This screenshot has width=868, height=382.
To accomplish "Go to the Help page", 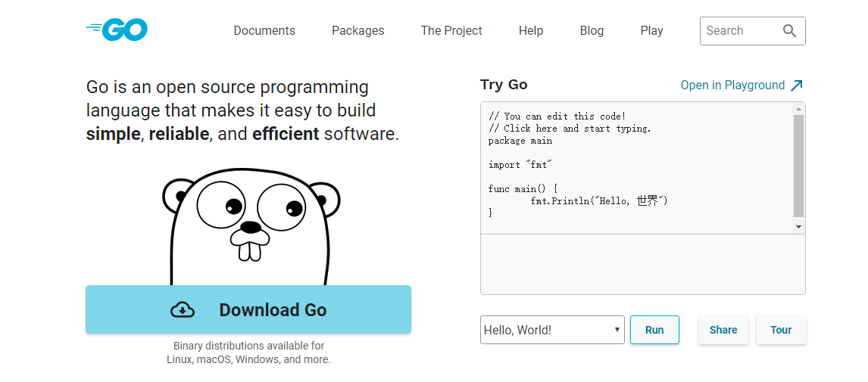I will pyautogui.click(x=531, y=31).
